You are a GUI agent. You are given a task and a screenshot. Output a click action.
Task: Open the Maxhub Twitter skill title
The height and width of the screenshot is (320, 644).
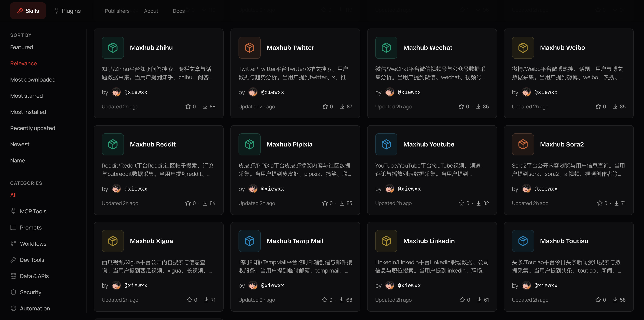pos(290,47)
